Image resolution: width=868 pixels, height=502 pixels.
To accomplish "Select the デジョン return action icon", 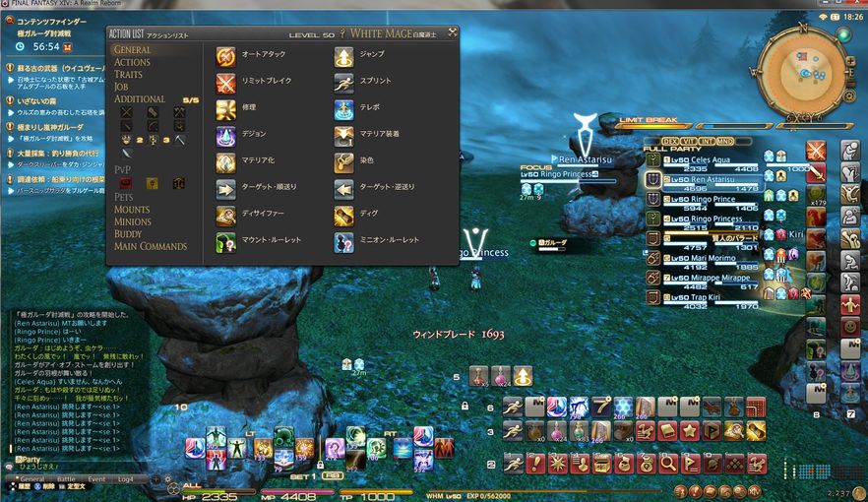I will (226, 136).
